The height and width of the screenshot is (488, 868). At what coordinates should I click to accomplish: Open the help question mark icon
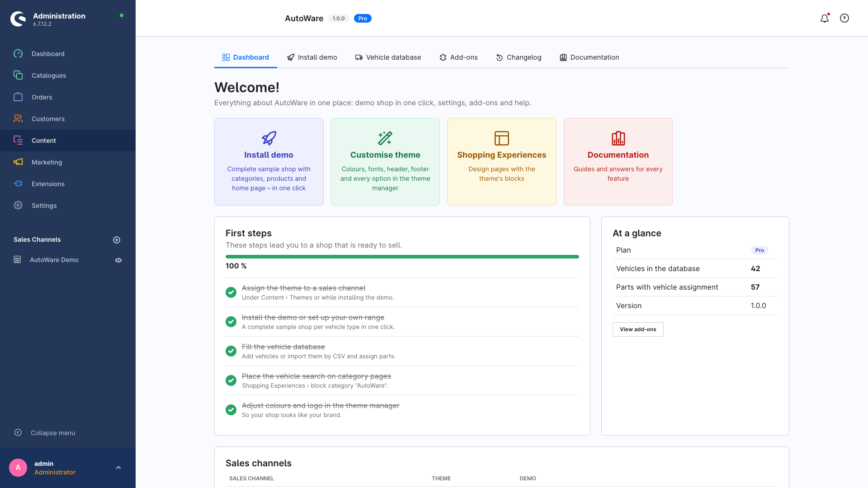[844, 18]
